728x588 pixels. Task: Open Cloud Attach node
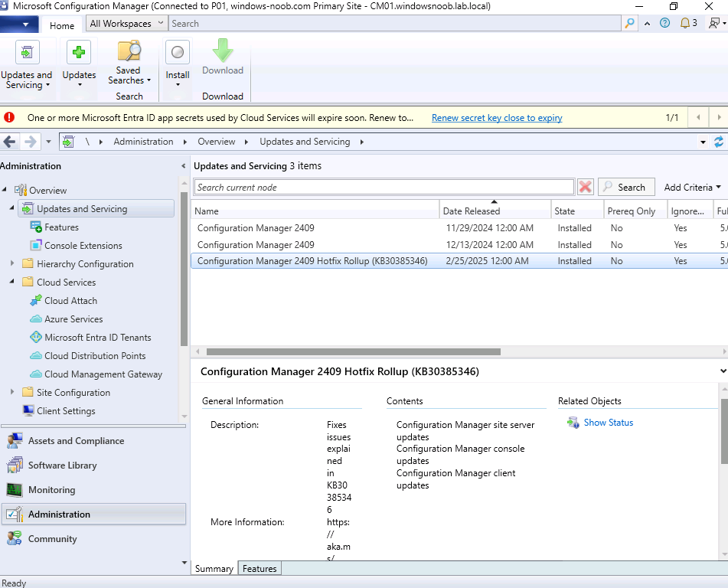(x=70, y=300)
